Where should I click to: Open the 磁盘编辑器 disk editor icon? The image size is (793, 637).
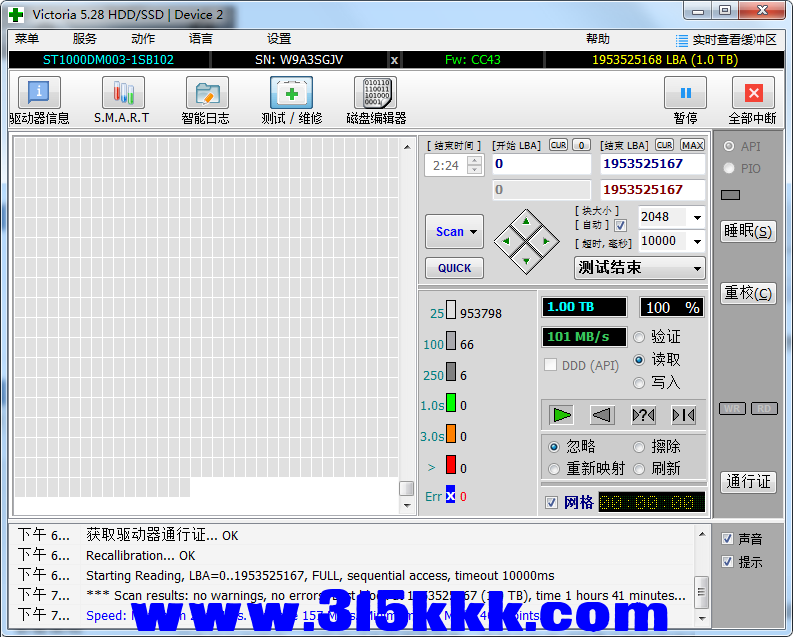[x=375, y=93]
